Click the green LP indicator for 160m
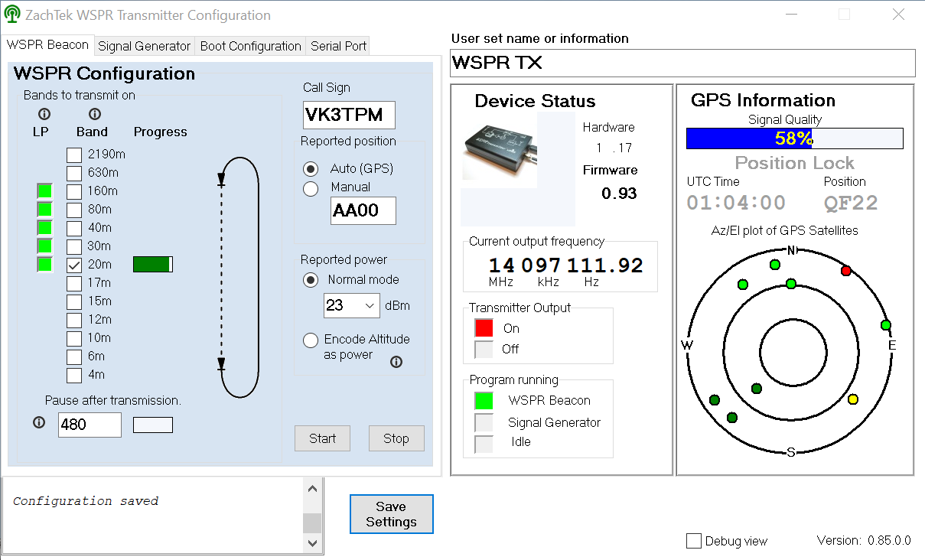The image size is (925, 560). click(45, 191)
